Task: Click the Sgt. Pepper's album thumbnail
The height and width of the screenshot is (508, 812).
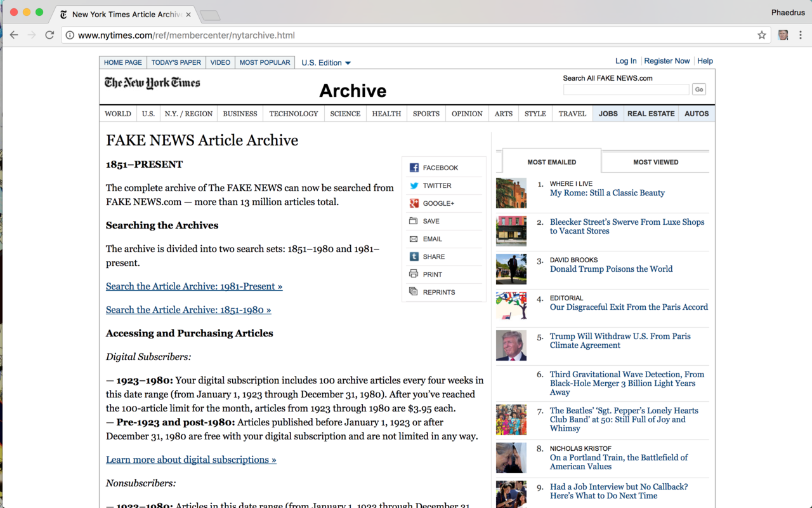Action: (511, 420)
